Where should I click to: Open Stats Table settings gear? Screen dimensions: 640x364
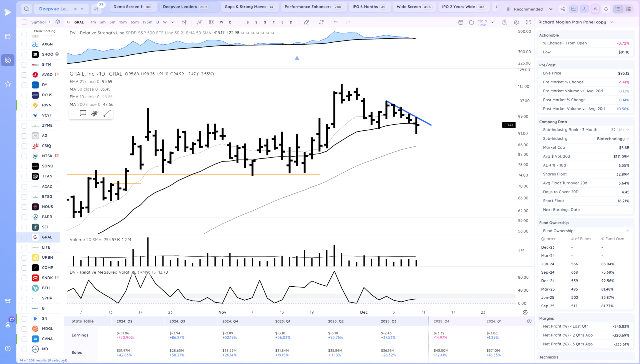(529, 321)
